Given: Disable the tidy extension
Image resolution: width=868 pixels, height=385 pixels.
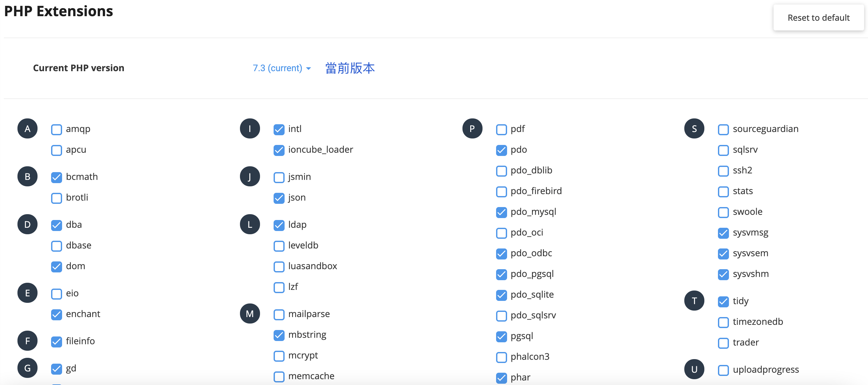Looking at the screenshot, I should pos(723,302).
